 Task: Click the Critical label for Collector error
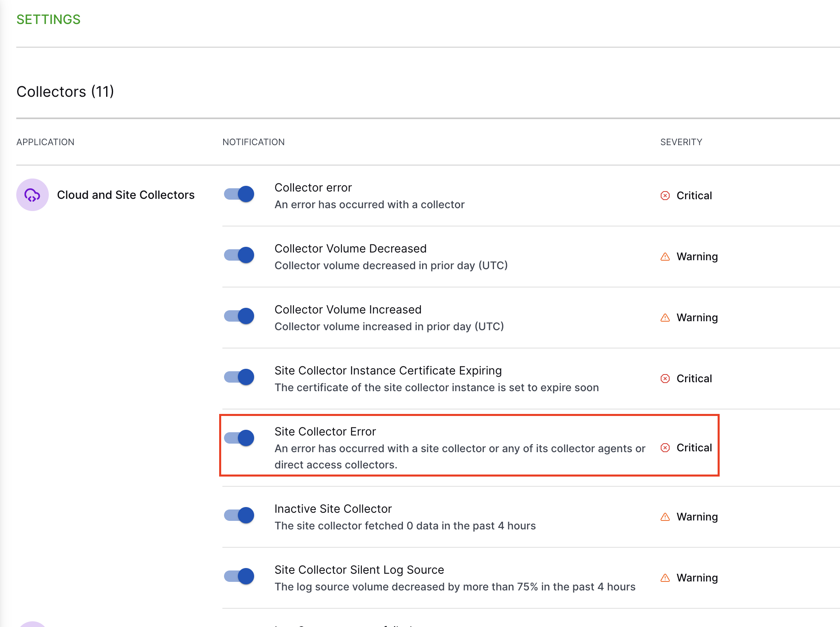coord(694,196)
